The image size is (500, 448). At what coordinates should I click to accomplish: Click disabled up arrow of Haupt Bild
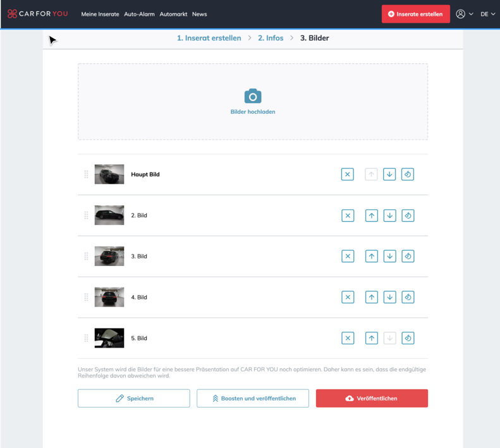coord(371,174)
